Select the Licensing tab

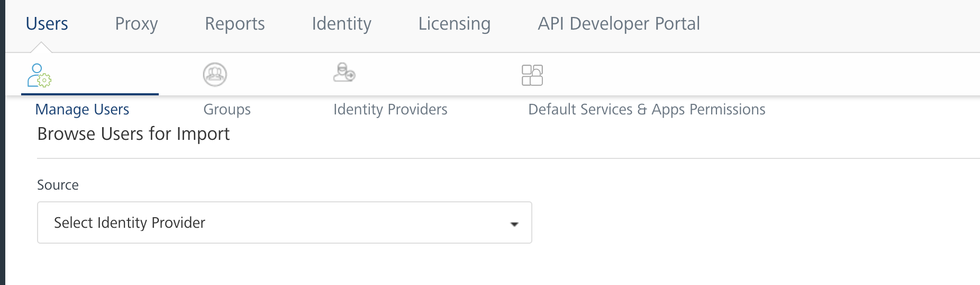click(455, 24)
